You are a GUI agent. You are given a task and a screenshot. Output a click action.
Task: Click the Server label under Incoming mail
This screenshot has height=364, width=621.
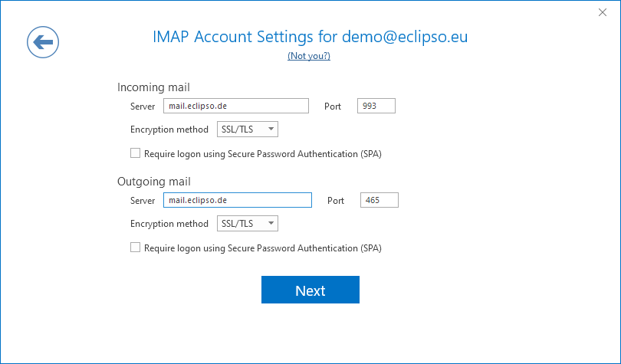(143, 107)
